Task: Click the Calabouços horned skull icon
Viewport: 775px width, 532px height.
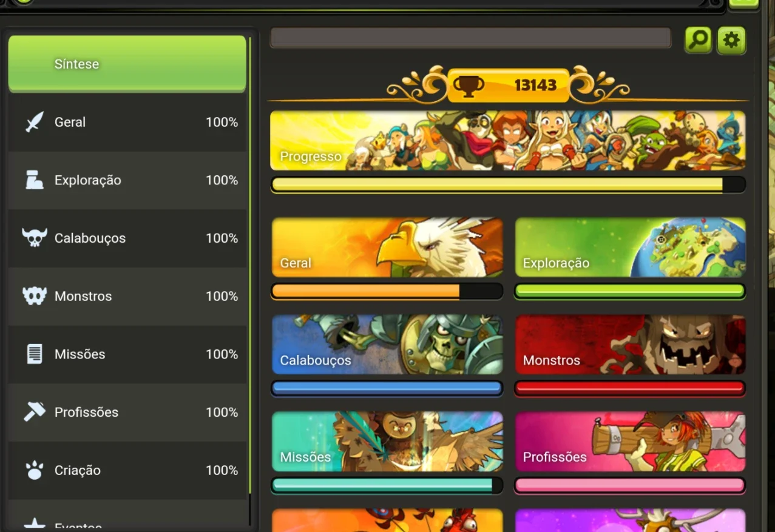Action: (x=35, y=238)
